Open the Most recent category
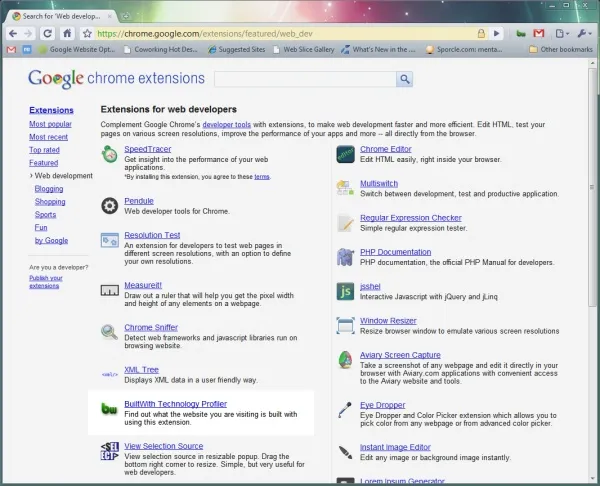Screen dimensions: 600x486 49,137
